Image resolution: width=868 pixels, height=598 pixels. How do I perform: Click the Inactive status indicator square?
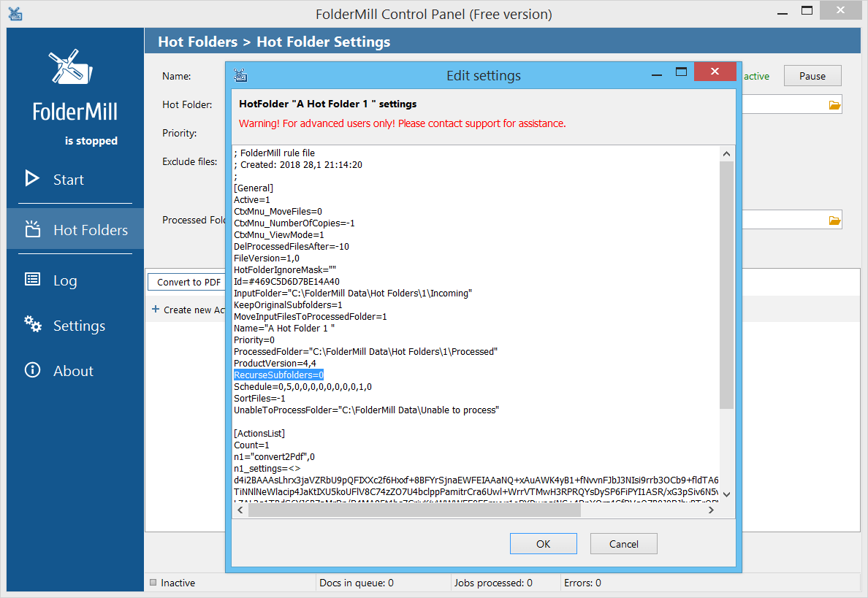point(153,583)
